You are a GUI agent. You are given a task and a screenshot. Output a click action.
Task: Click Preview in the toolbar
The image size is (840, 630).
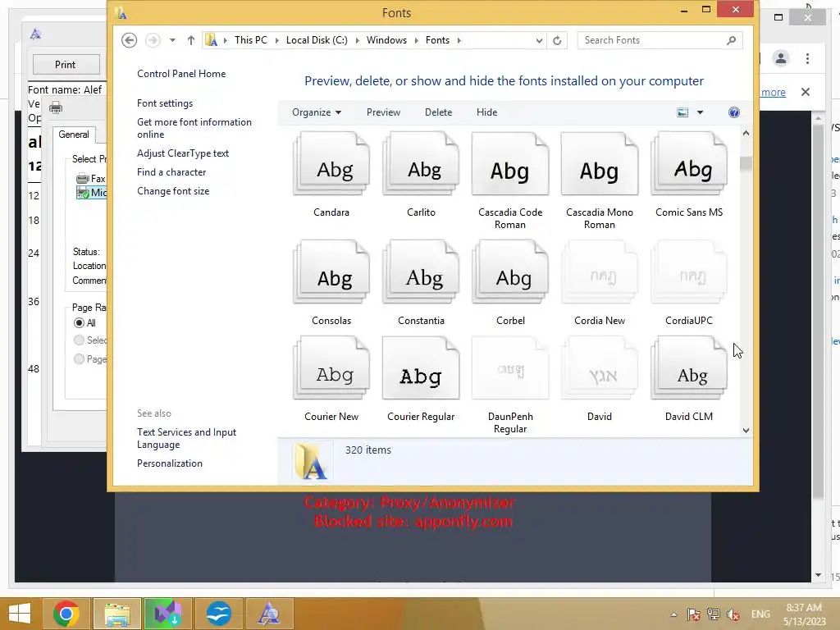pyautogui.click(x=383, y=112)
